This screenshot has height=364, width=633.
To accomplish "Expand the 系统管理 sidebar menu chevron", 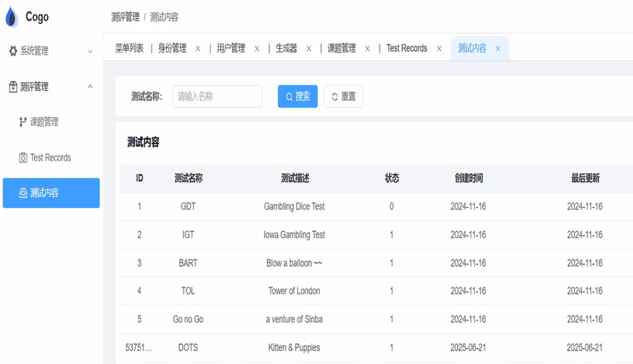I will (x=90, y=51).
